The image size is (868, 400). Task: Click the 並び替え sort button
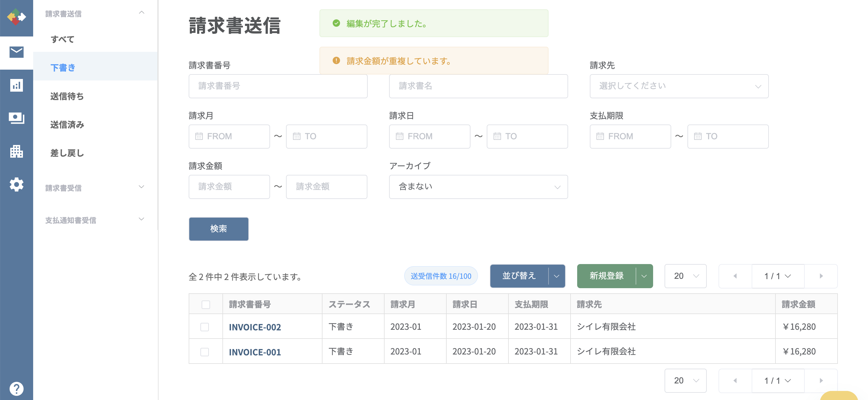pyautogui.click(x=519, y=276)
